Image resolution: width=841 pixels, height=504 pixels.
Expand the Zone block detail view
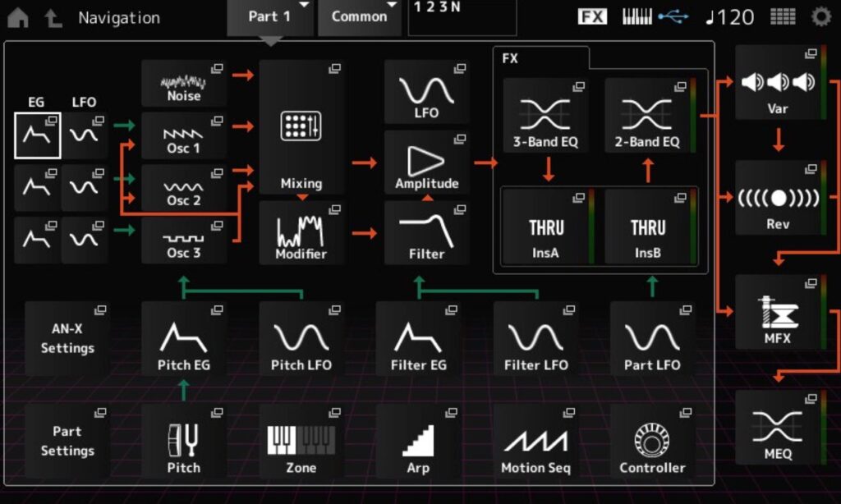click(x=301, y=442)
